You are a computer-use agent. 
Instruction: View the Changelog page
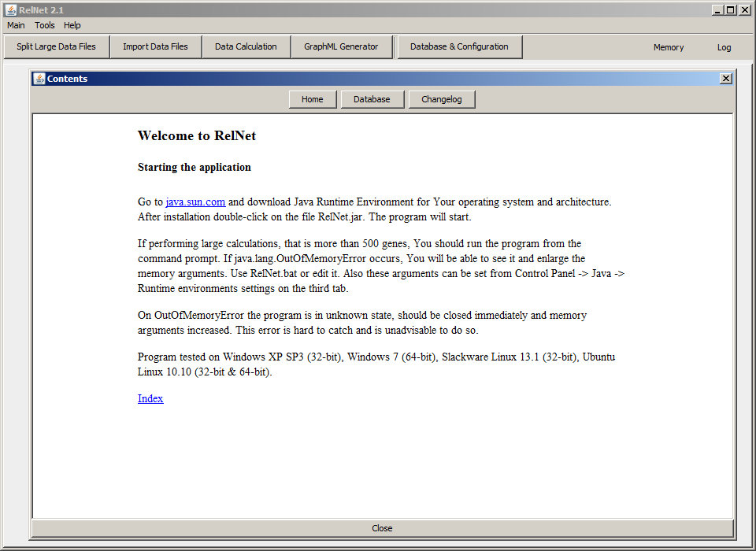coord(442,99)
